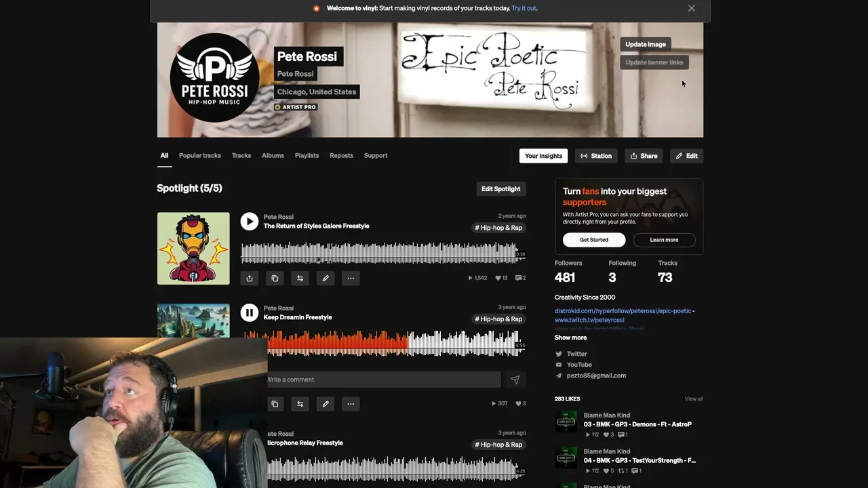Edit Keep Dreamin Freestyle with pencil icon

pyautogui.click(x=325, y=404)
